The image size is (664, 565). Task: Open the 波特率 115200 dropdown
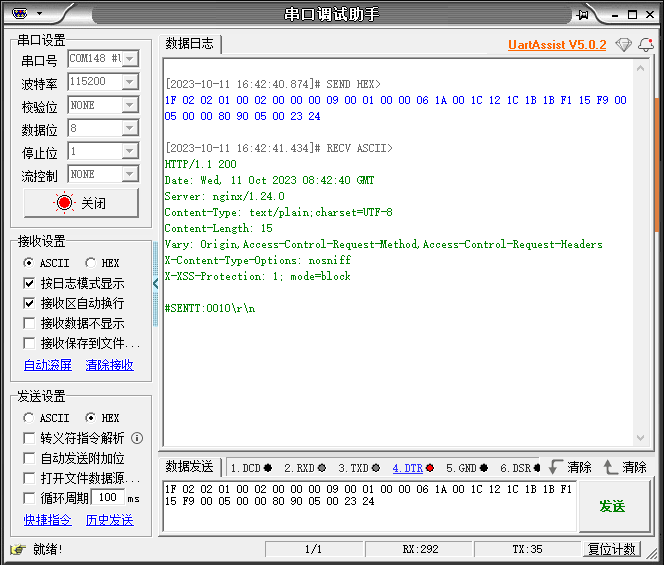130,81
